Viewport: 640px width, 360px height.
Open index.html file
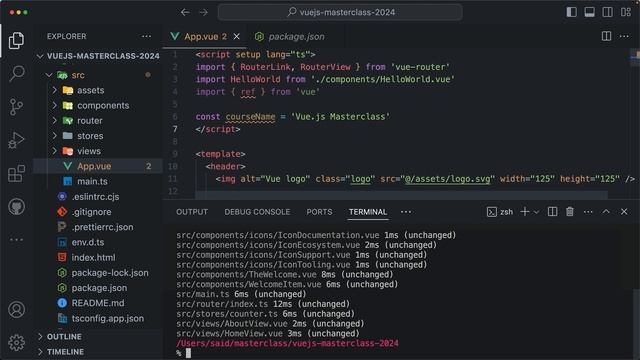click(x=98, y=258)
